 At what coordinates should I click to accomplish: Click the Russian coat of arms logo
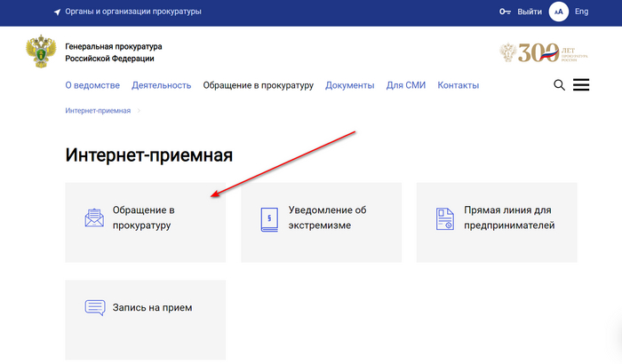pos(41,52)
